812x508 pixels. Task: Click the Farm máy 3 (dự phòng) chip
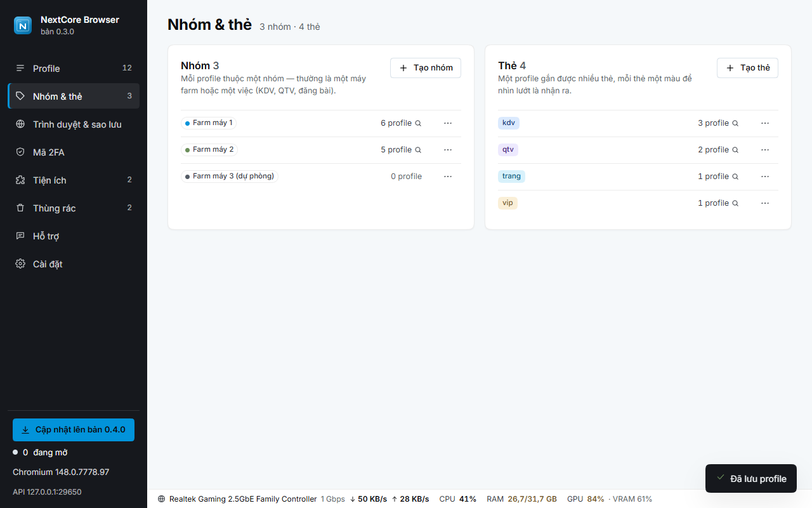click(230, 177)
